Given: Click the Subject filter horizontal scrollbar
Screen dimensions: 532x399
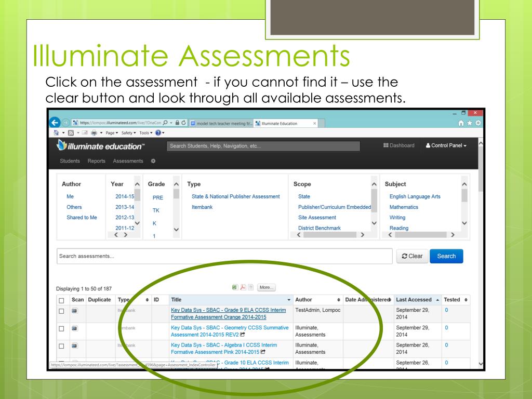Looking at the screenshot, I should pos(420,235).
